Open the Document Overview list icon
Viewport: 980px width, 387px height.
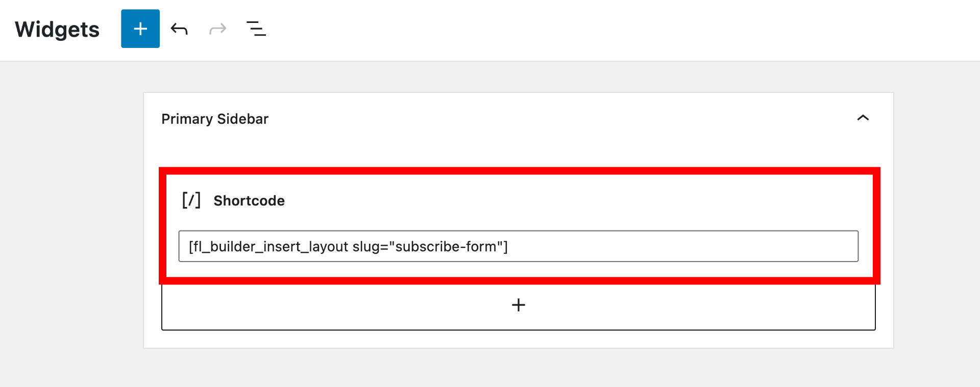[256, 29]
